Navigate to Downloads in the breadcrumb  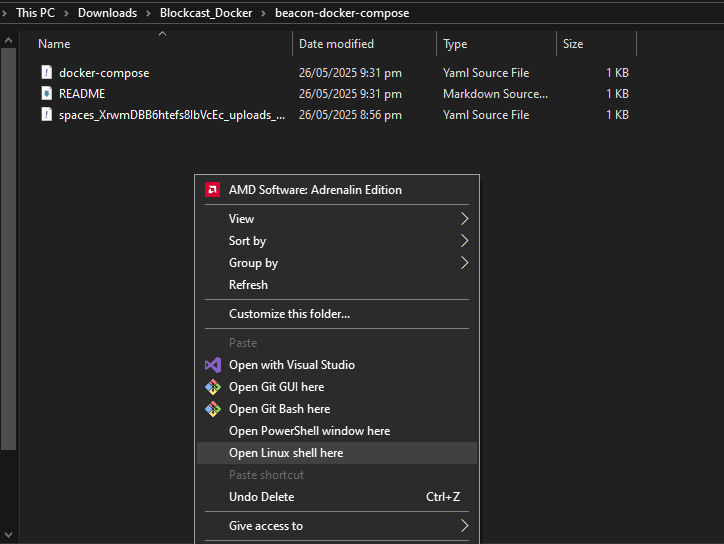(x=107, y=13)
